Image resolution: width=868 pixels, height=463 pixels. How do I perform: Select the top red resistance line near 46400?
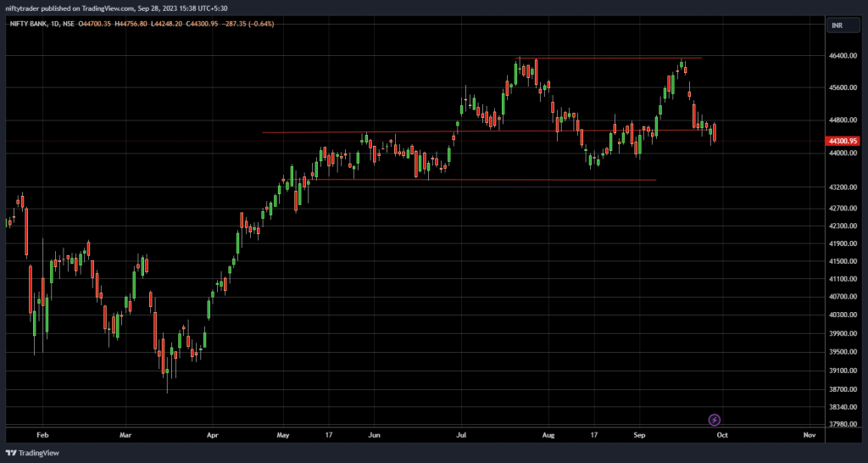[x=609, y=58]
